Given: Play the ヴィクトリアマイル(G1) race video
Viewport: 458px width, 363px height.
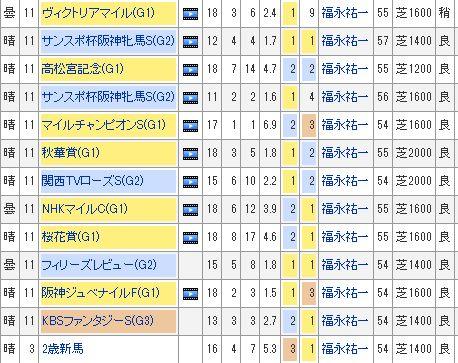Looking at the screenshot, I should [191, 14].
